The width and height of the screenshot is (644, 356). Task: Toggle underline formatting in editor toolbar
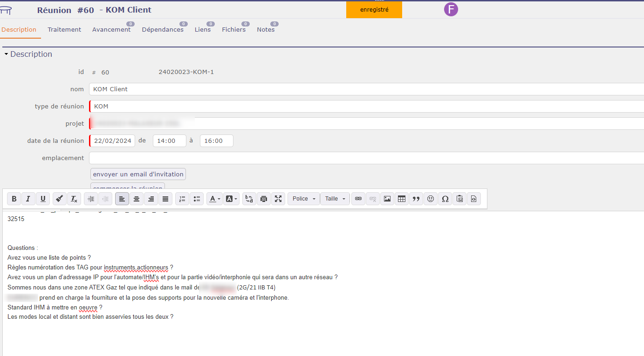click(x=43, y=199)
